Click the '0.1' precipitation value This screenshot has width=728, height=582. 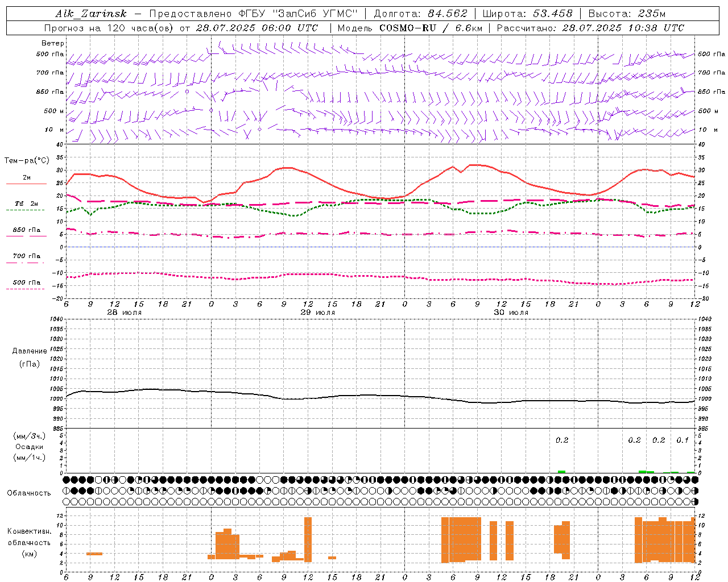[682, 440]
